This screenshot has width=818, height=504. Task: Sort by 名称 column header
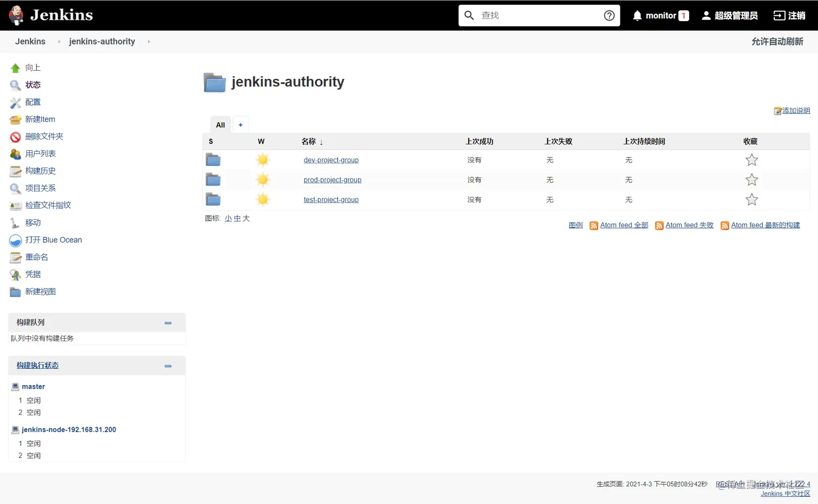312,142
